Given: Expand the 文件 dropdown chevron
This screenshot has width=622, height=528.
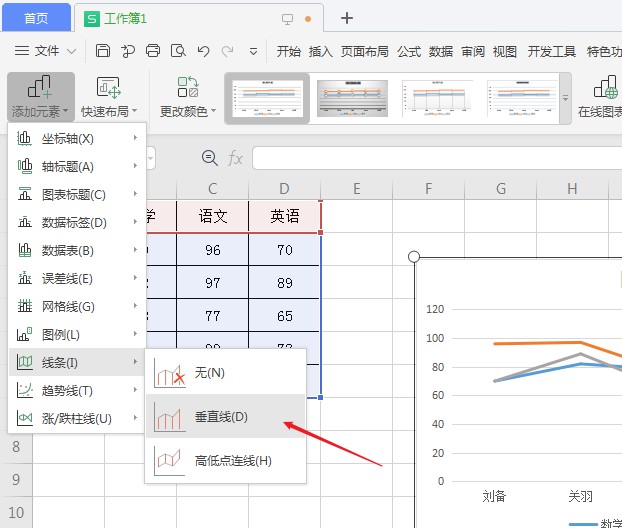Looking at the screenshot, I should click(x=71, y=51).
